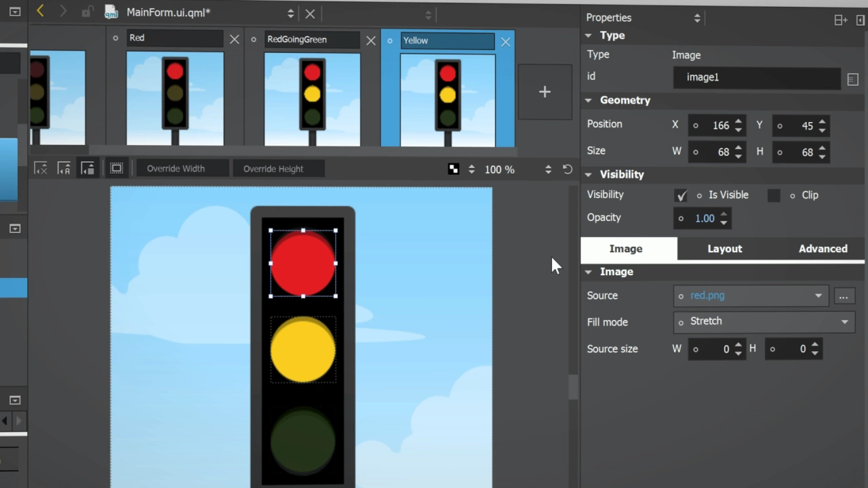Close the MainForm.ui.qml document
The image size is (868, 488).
310,14
